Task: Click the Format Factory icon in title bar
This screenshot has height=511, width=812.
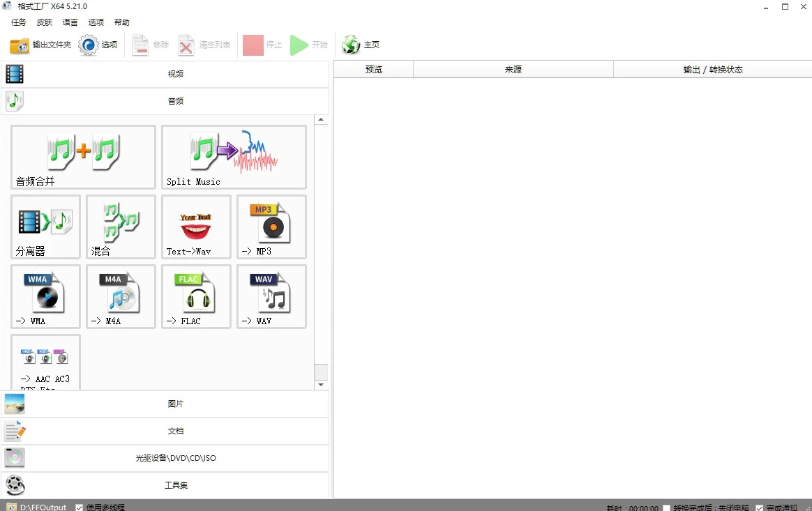Action: click(7, 6)
